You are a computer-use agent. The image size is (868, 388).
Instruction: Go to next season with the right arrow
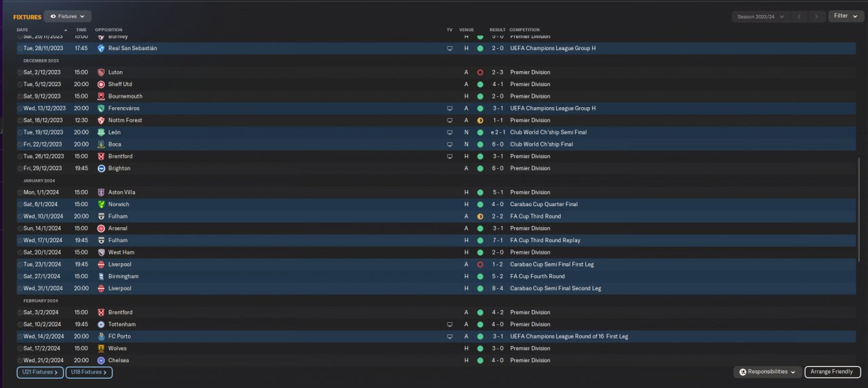pos(816,16)
